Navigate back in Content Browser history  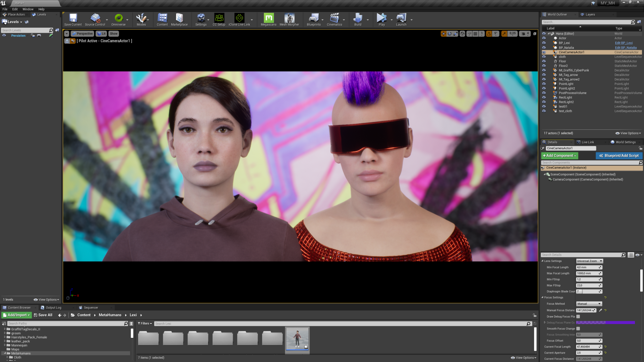[60, 315]
